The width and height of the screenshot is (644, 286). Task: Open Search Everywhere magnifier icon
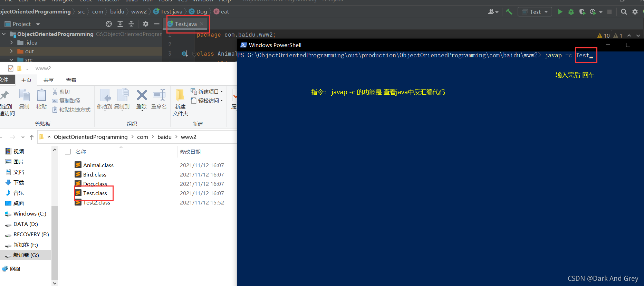[x=624, y=12]
